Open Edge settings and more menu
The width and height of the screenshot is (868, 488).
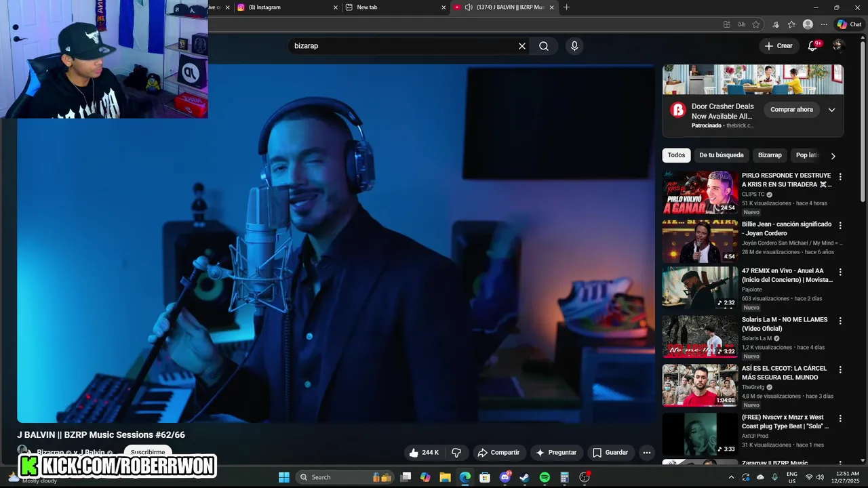coord(824,24)
